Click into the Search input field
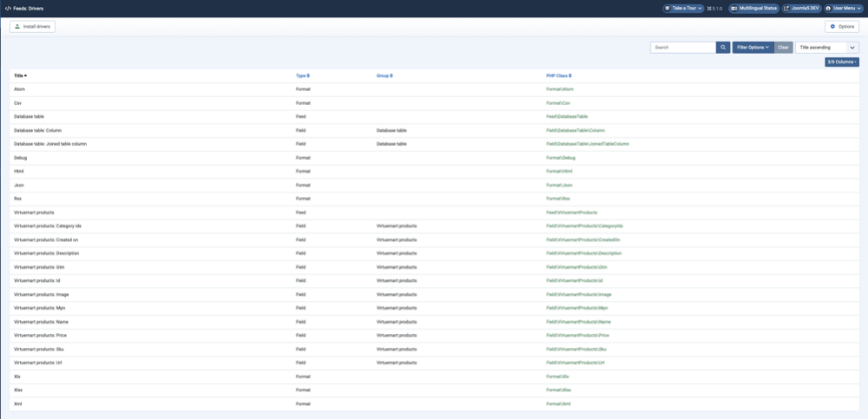This screenshot has width=868, height=419. [x=683, y=48]
